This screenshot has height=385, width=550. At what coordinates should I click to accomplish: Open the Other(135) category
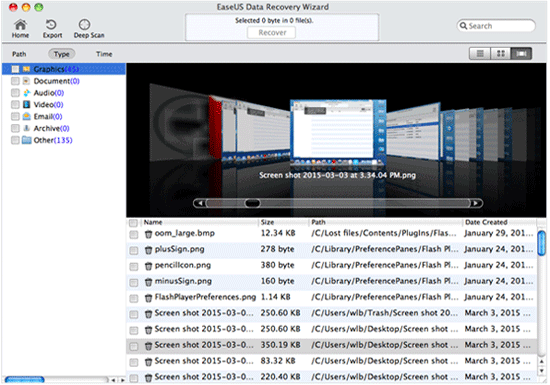coord(53,140)
